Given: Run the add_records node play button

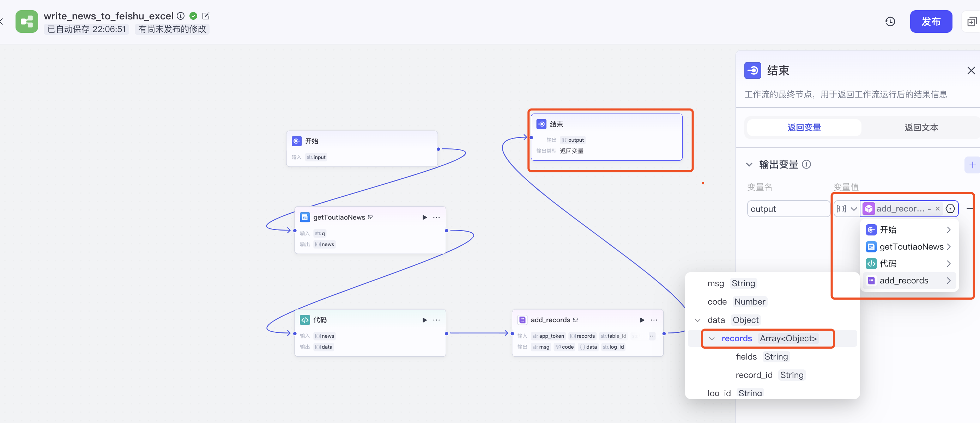Looking at the screenshot, I should 642,320.
